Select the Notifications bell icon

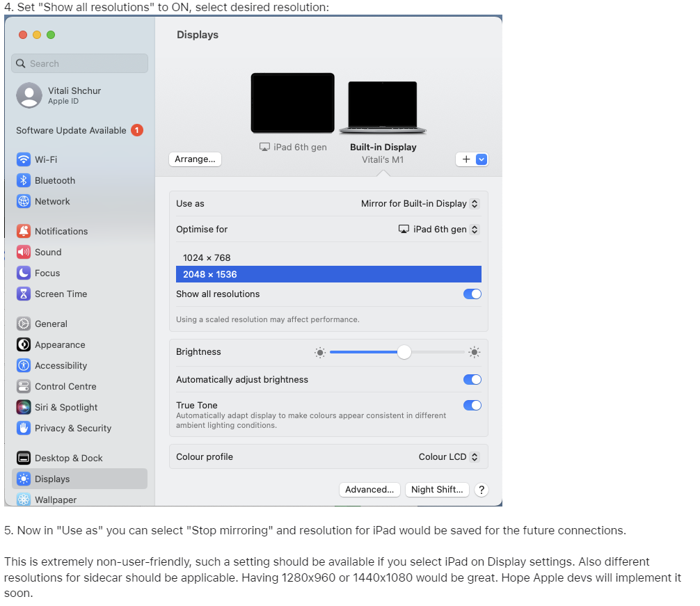(24, 231)
